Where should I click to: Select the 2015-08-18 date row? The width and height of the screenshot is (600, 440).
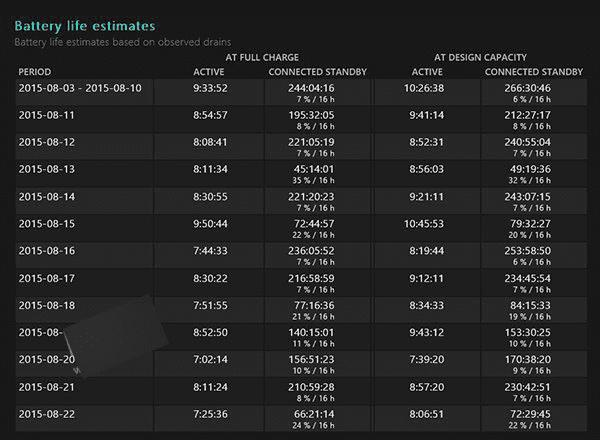47,304
